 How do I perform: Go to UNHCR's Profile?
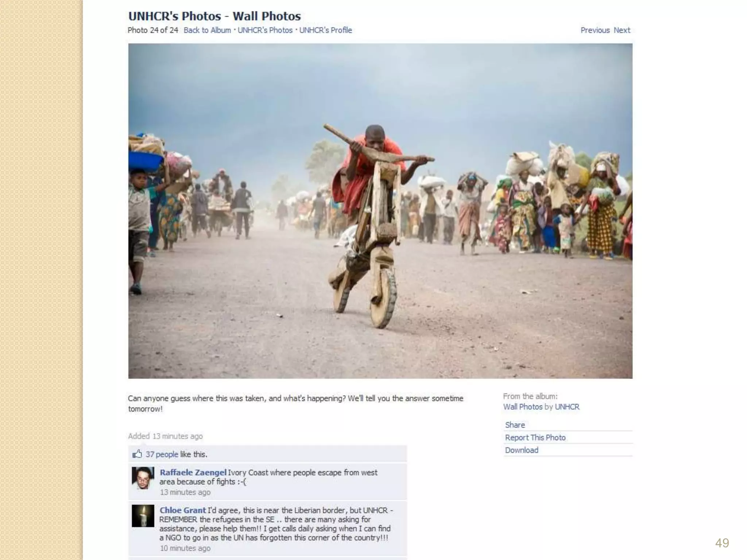[x=326, y=30]
